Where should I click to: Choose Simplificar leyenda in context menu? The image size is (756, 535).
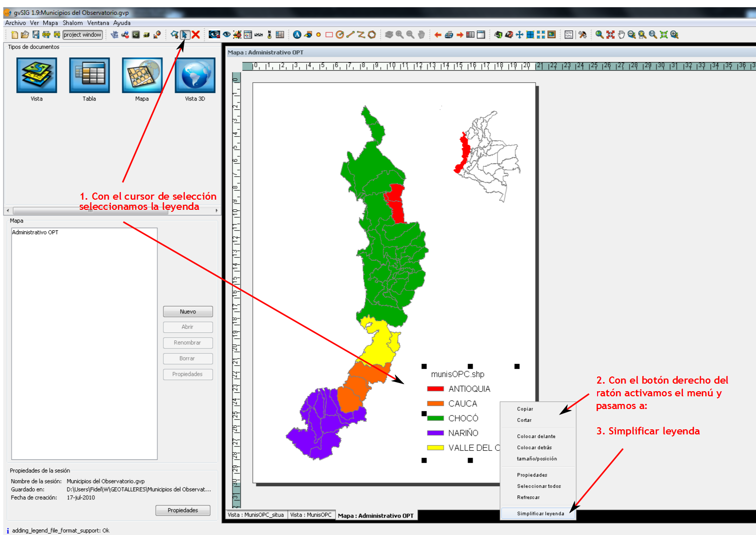click(x=538, y=514)
